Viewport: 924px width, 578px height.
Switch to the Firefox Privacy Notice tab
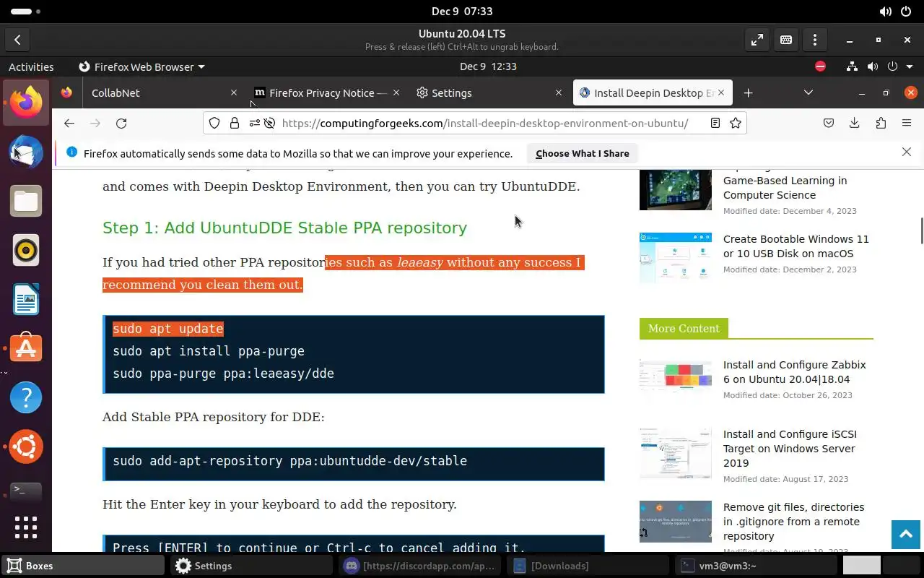click(326, 92)
